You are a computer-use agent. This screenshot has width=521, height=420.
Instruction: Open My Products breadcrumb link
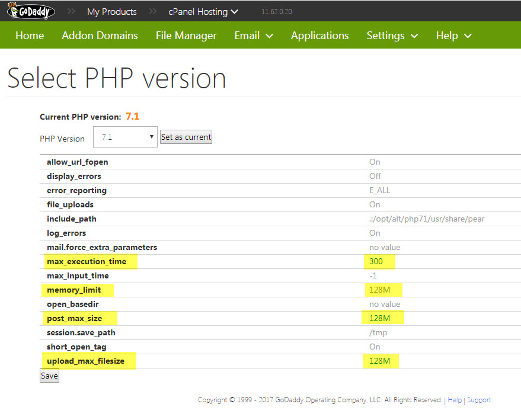111,11
